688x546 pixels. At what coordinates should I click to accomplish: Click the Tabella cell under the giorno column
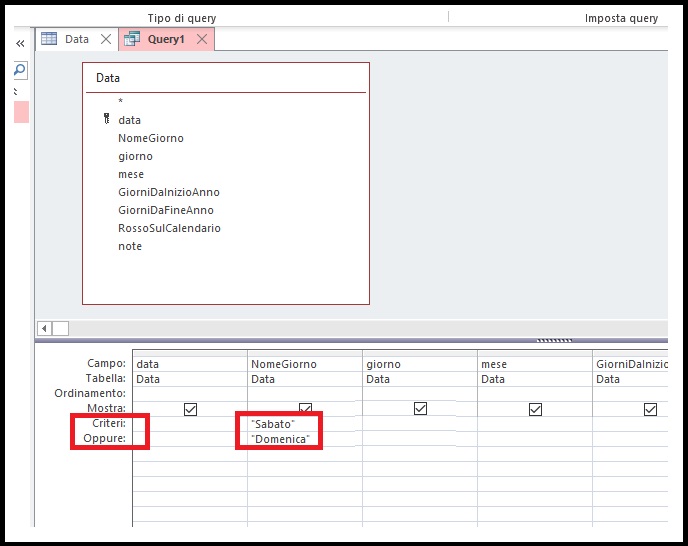pos(420,379)
